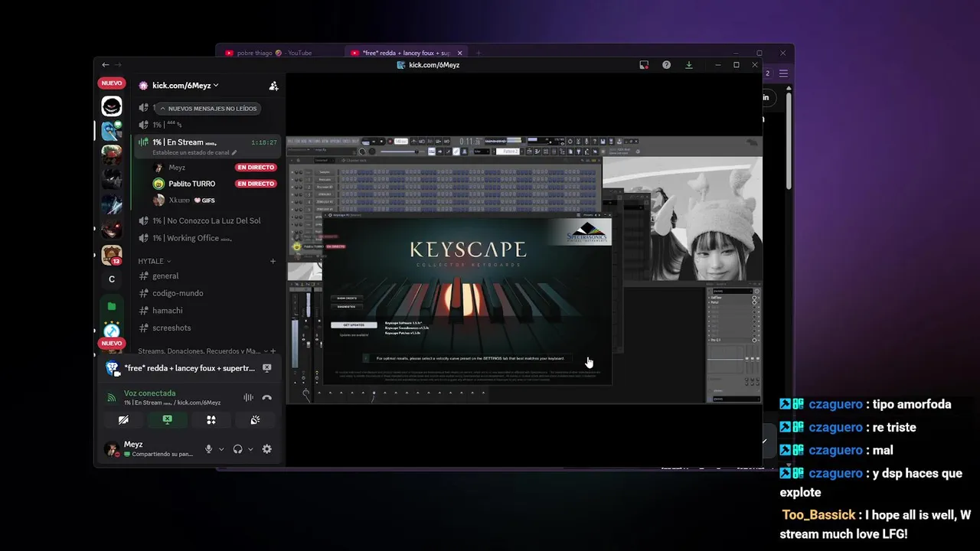Create channel with plus next to HYTALE
Viewport: 980px width, 551px height.
click(x=273, y=261)
